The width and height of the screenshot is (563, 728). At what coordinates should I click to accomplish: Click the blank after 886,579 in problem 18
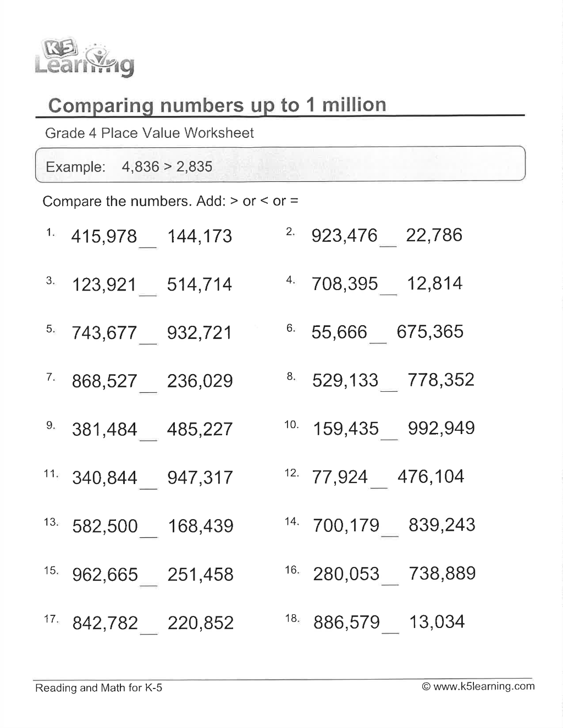click(x=390, y=632)
